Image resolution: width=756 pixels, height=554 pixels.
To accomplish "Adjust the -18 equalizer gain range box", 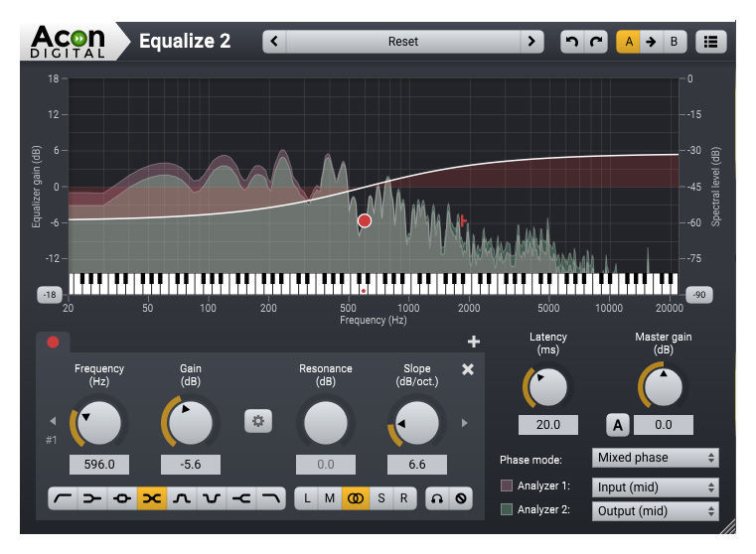I will [x=50, y=294].
